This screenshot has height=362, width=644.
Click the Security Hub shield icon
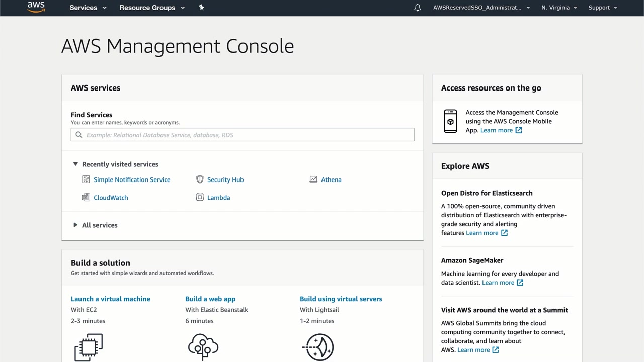[x=200, y=179]
